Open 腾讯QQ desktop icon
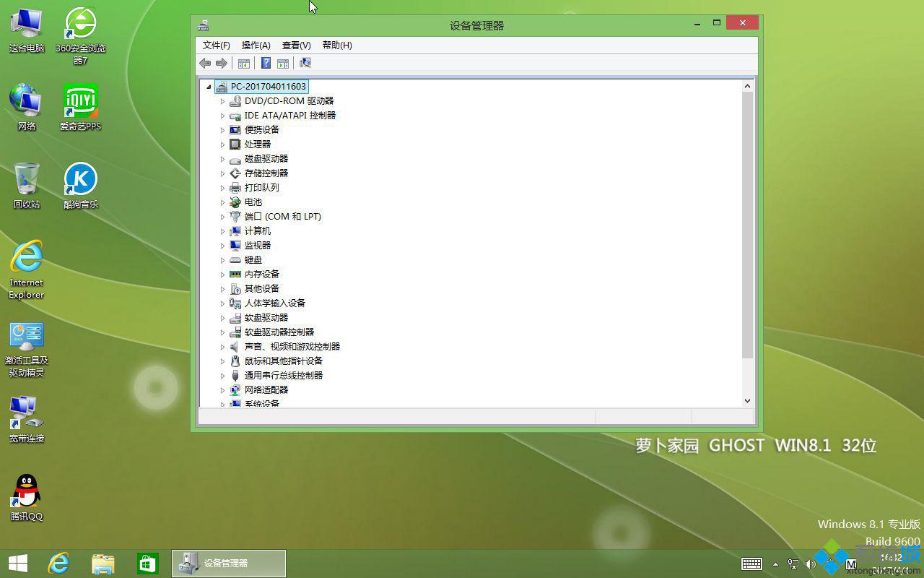 [x=27, y=497]
